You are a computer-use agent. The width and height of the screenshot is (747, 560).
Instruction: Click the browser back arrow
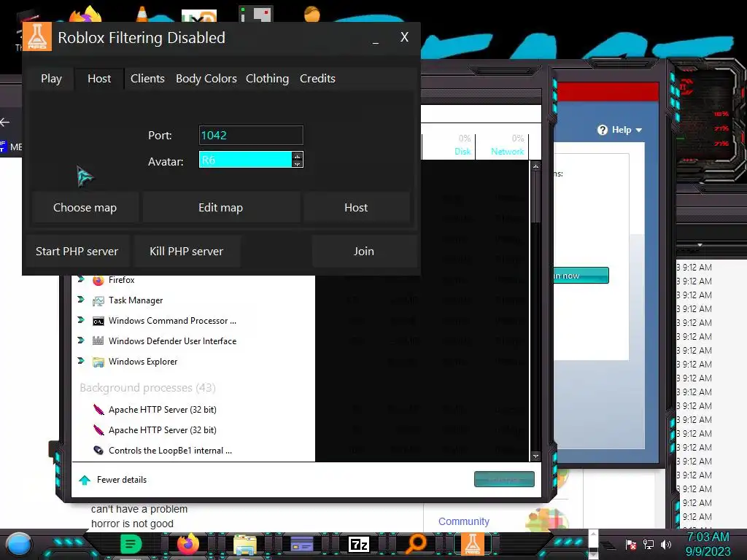(5, 122)
